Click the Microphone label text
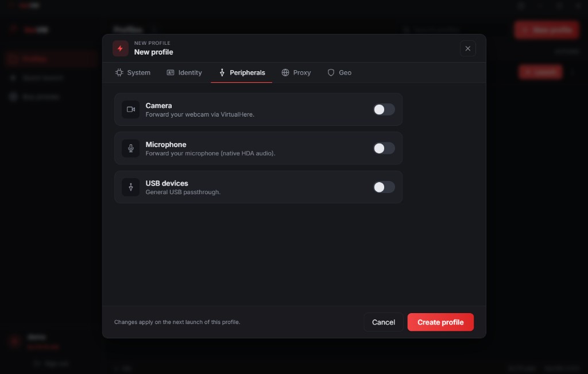 pos(166,144)
